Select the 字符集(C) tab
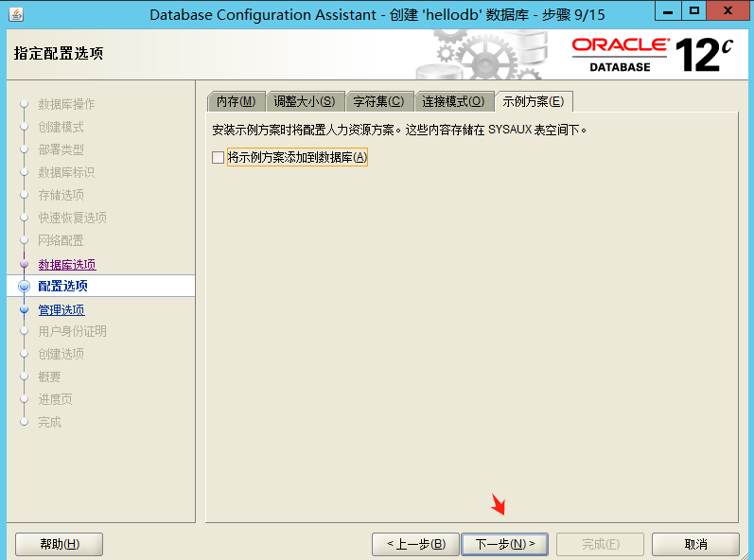The width and height of the screenshot is (754, 560). point(379,101)
